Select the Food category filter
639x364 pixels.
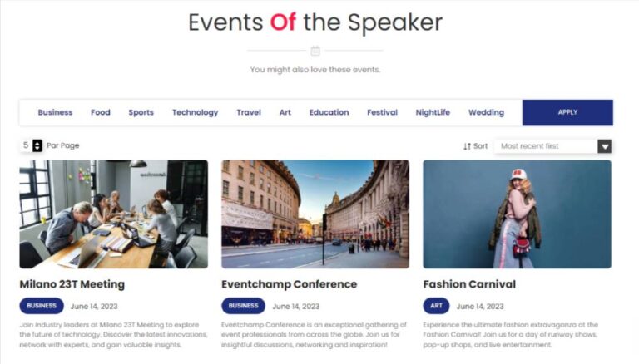(100, 112)
